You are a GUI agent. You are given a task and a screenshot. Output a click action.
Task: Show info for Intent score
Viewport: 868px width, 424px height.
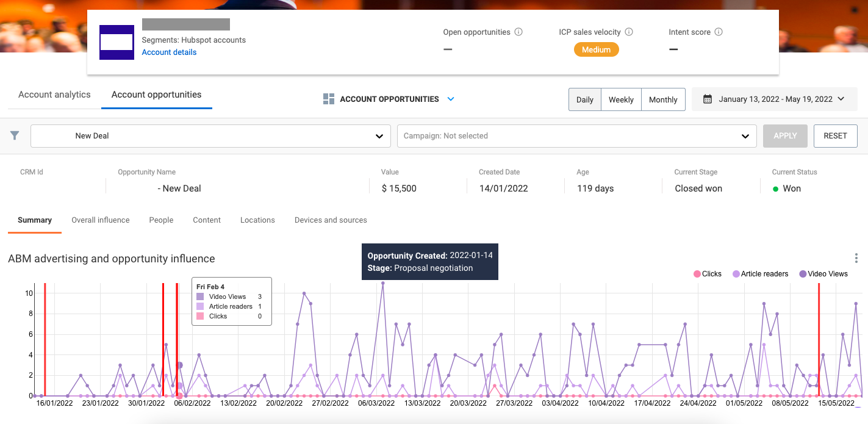pyautogui.click(x=719, y=32)
